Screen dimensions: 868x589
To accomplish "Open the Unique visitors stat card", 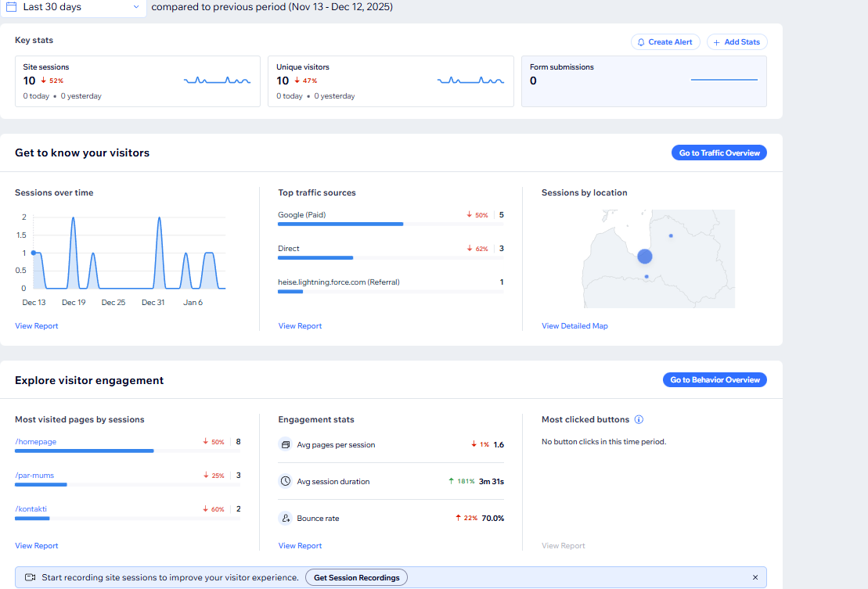I will tap(391, 81).
